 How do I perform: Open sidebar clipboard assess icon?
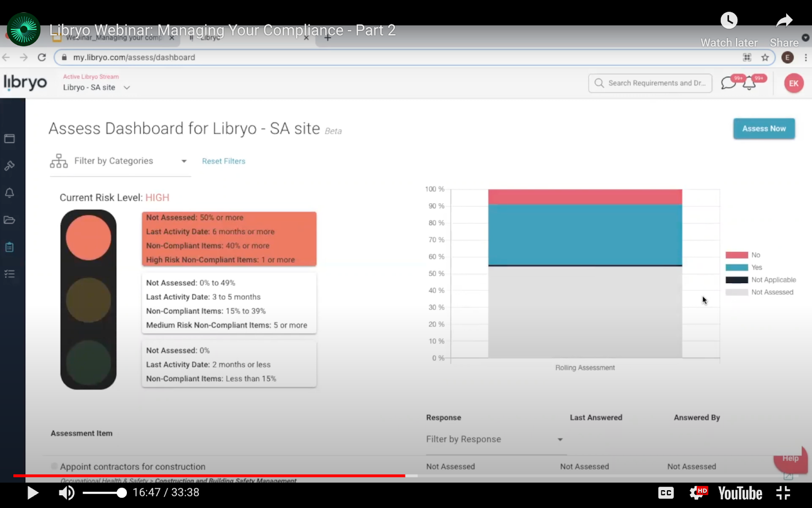[x=10, y=247]
